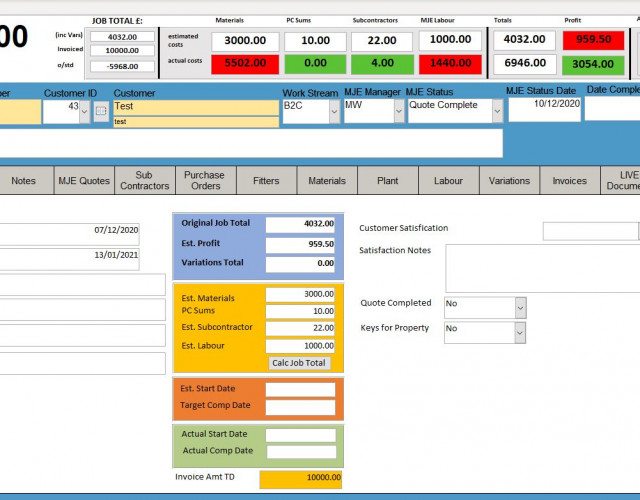This screenshot has height=500, width=640.
Task: Select the Est. Materials value field
Action: click(300, 295)
